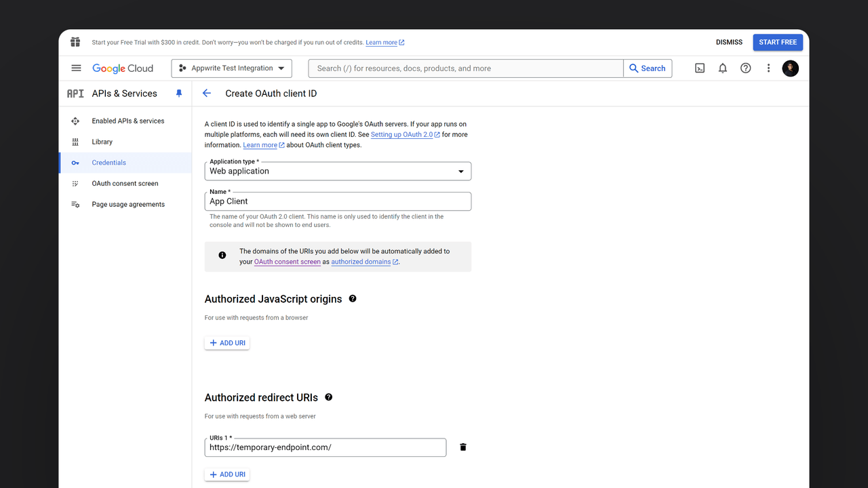Screen dimensions: 868x488
Task: Delete the temporary-endpoint redirect URI
Action: click(463, 447)
